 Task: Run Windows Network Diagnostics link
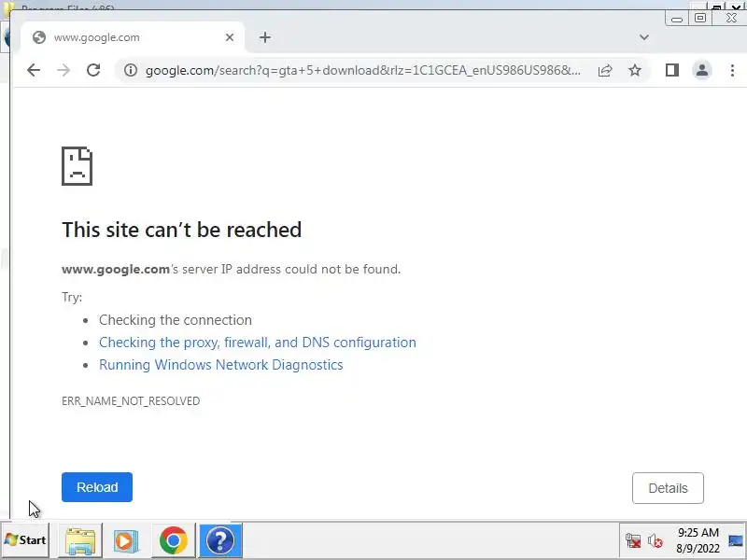(220, 365)
